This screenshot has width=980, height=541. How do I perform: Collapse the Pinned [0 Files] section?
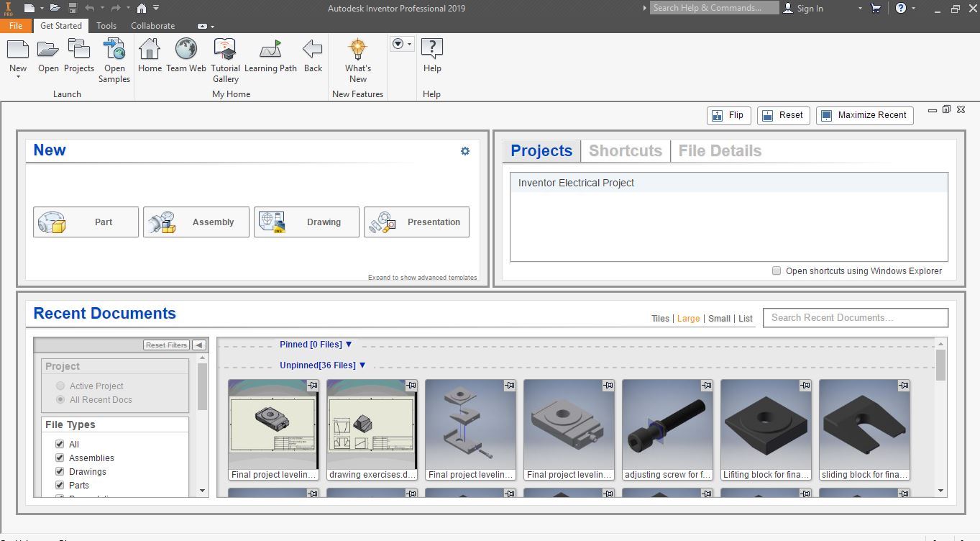click(x=349, y=344)
